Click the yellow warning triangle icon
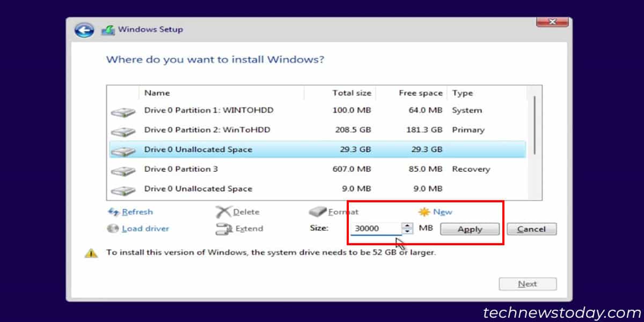Image resolution: width=644 pixels, height=322 pixels. 91,253
